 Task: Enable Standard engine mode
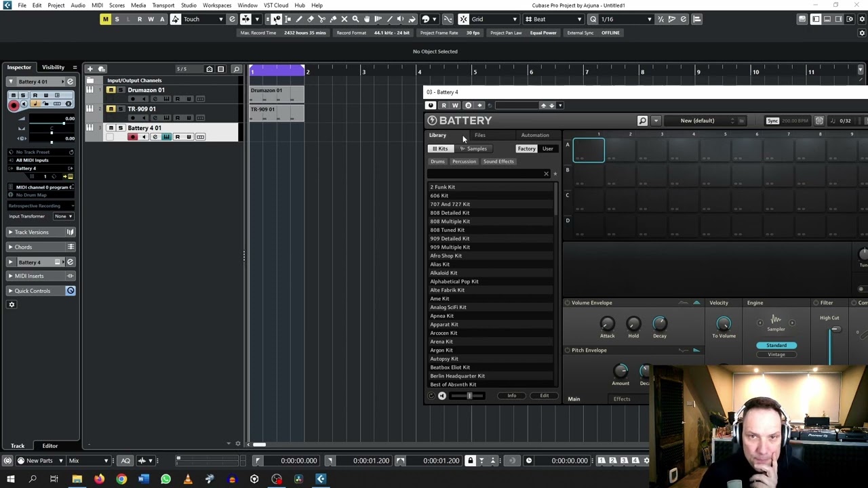tap(776, 346)
